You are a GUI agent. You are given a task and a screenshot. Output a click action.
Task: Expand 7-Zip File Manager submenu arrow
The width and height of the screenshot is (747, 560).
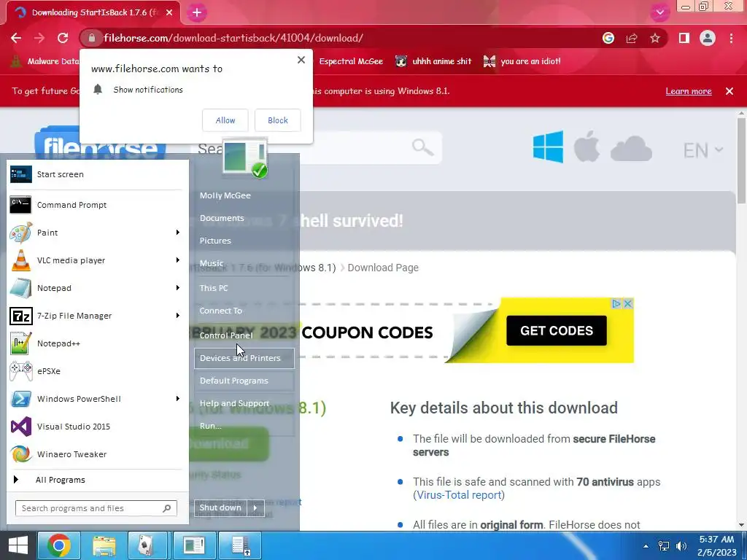[x=178, y=315]
